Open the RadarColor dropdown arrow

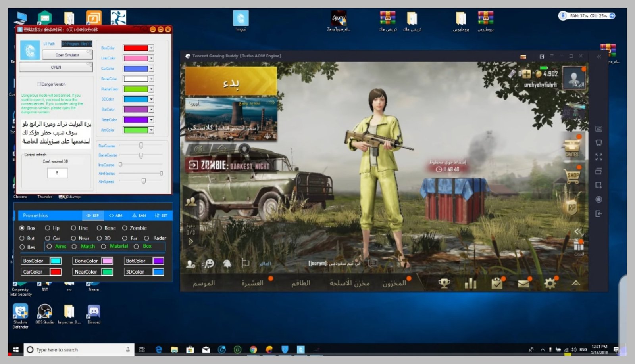[151, 89]
